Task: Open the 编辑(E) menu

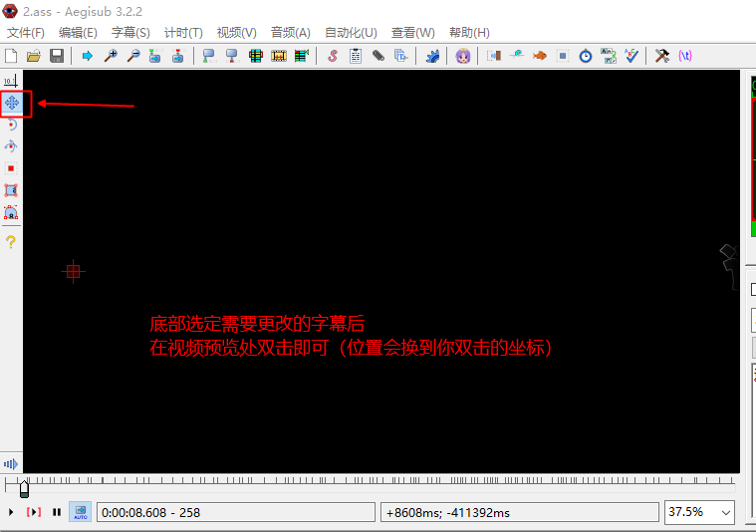Action: 78,32
